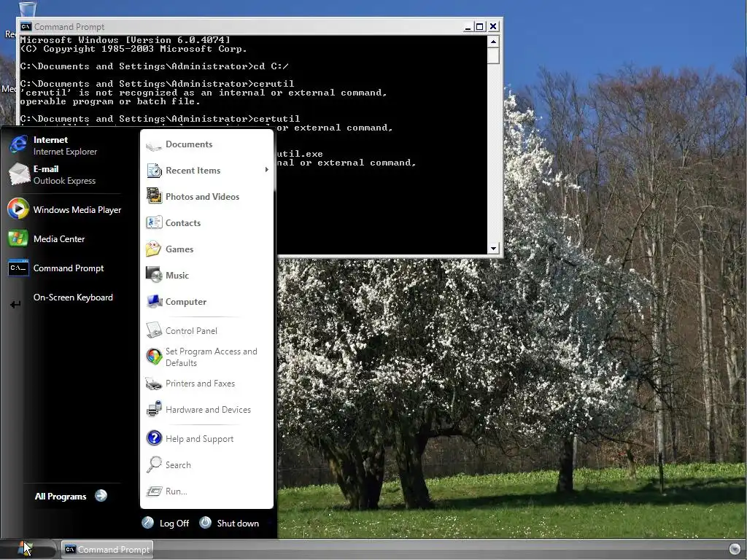The image size is (747, 560).
Task: Launch the Outlook Express E-mail icon
Action: 19,174
